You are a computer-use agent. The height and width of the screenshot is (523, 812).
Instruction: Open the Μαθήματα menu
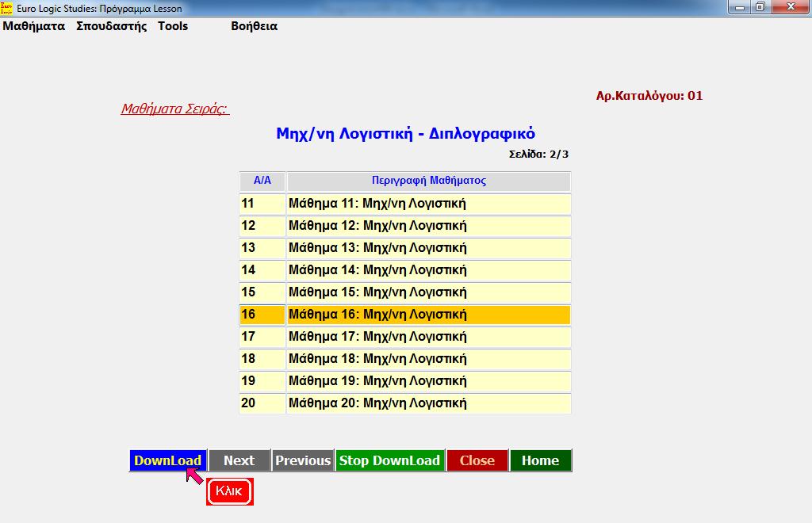coord(34,26)
